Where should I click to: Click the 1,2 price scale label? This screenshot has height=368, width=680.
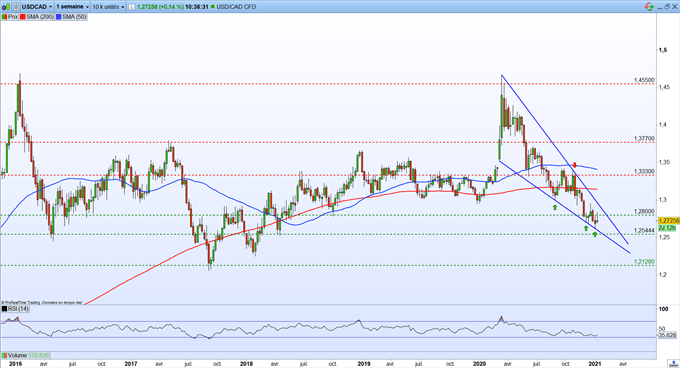[x=662, y=274]
